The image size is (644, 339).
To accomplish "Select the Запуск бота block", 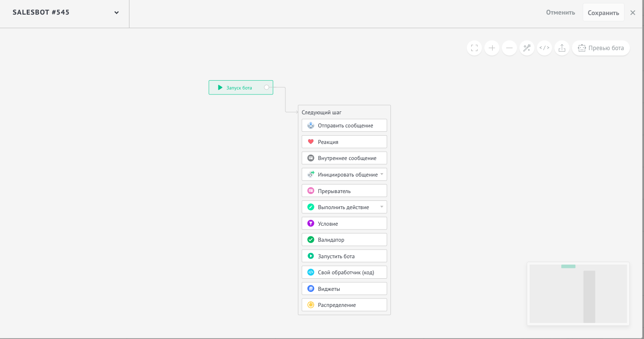I will 241,88.
